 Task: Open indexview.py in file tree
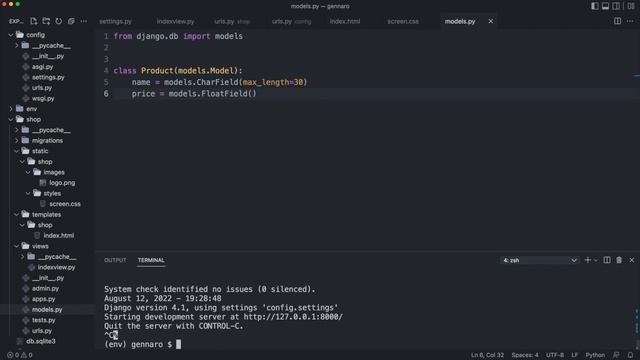[x=56, y=267]
